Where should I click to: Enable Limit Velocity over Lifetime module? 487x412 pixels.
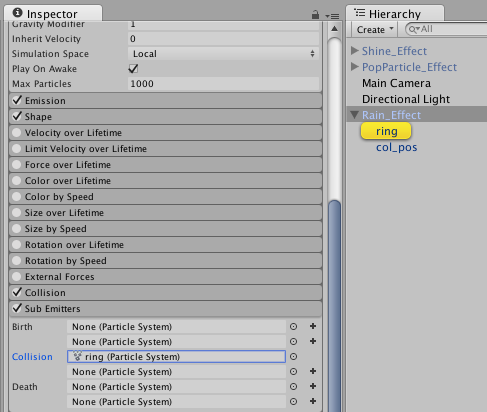click(x=16, y=149)
